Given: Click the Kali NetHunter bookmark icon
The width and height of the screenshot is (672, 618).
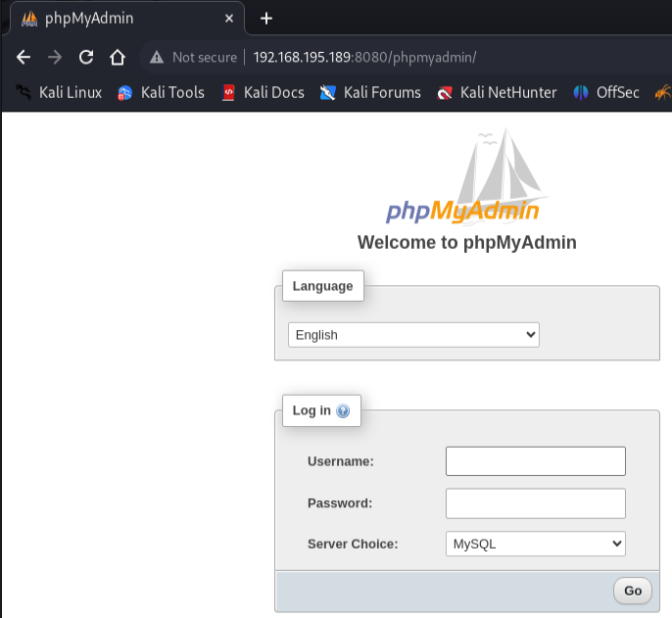Looking at the screenshot, I should [x=445, y=93].
